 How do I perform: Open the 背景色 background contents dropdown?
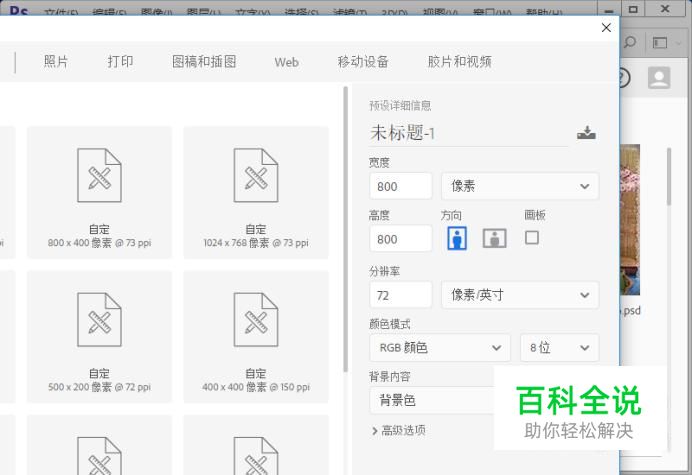click(432, 400)
